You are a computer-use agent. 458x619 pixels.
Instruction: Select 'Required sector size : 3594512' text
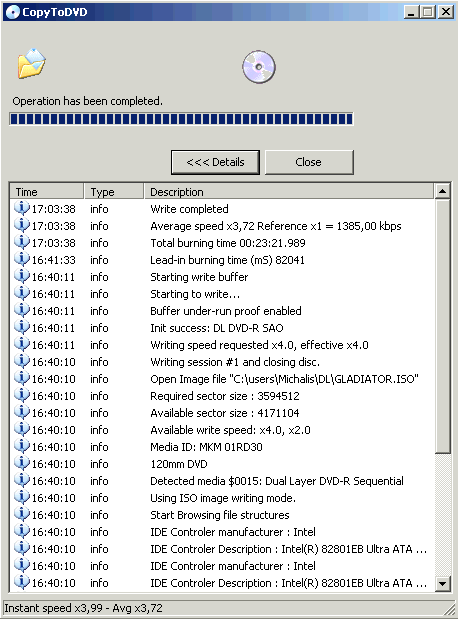[x=225, y=396]
